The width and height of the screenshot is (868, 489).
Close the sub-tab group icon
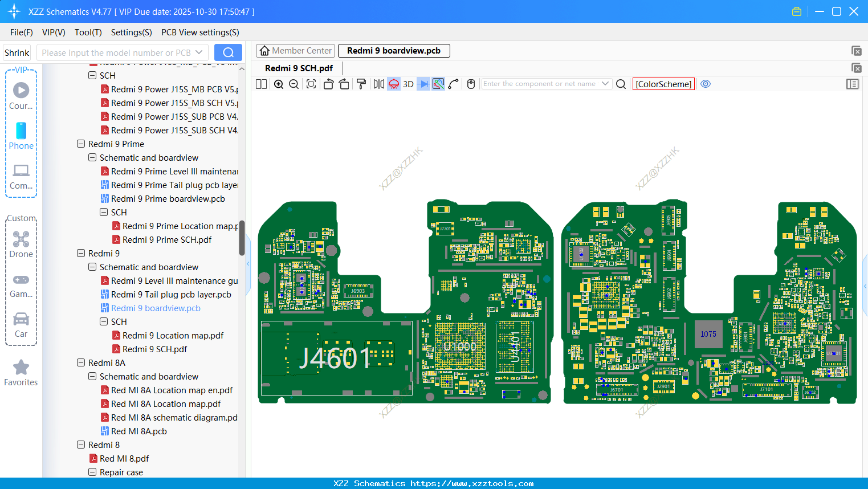[x=856, y=68]
